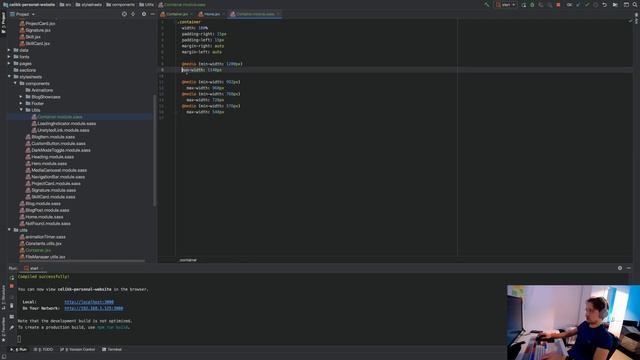Open Project panel settings gear

(x=144, y=14)
